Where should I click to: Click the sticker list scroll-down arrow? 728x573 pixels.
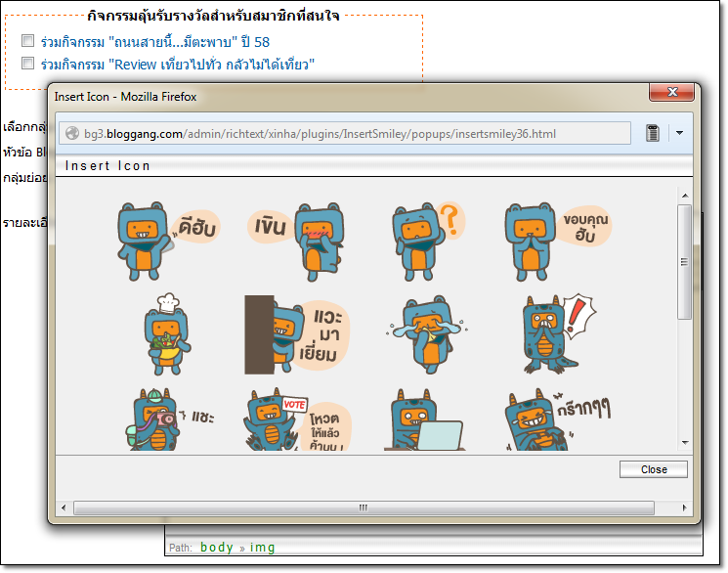[685, 443]
